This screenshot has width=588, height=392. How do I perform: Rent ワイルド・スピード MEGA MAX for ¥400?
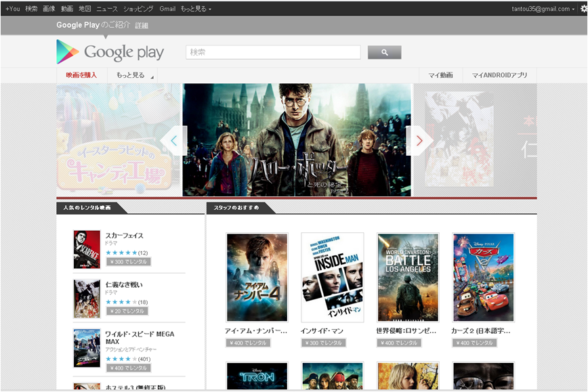[x=129, y=368]
